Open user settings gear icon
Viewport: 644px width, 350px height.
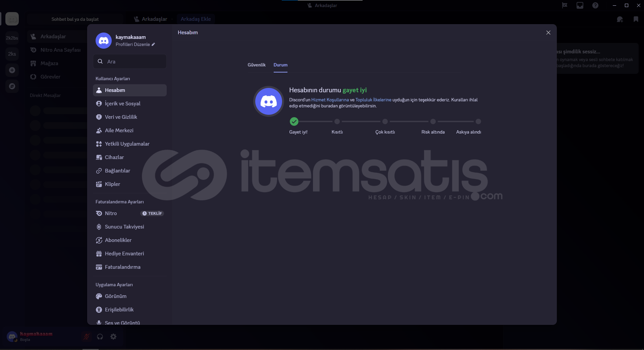(x=113, y=337)
